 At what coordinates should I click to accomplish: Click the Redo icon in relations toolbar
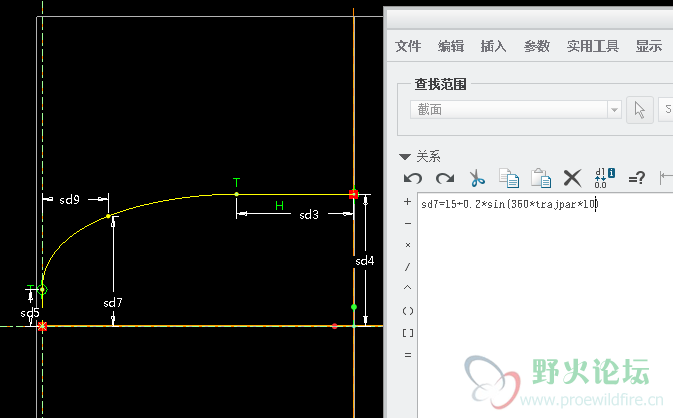tap(445, 178)
